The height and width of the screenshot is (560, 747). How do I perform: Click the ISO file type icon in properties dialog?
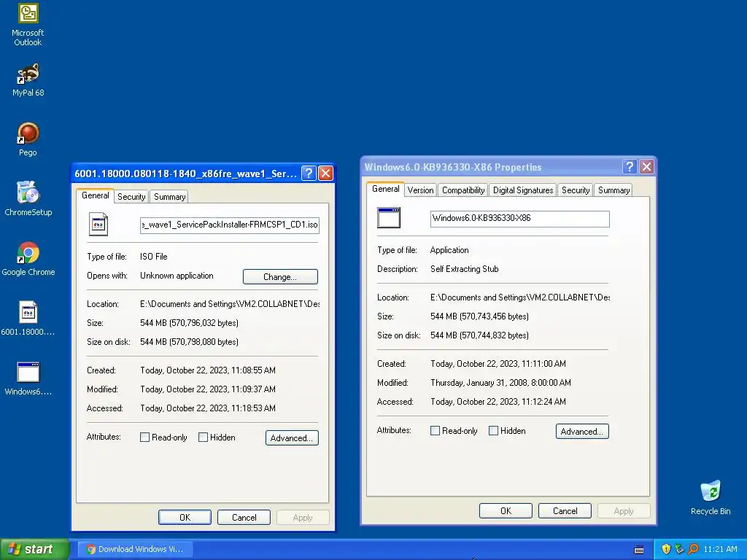point(98,225)
